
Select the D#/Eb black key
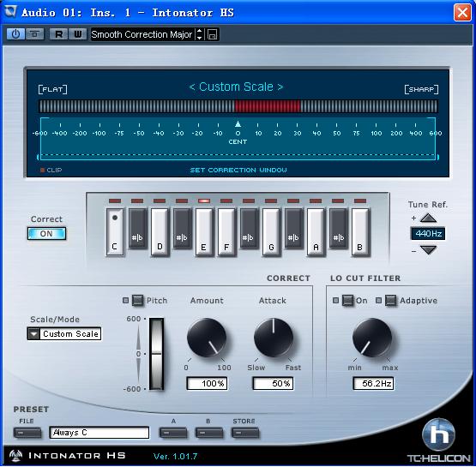[x=182, y=228]
